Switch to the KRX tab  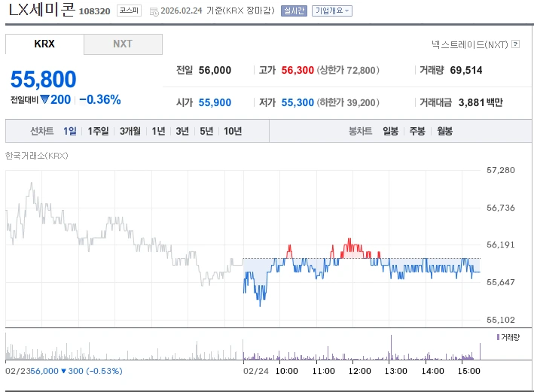pos(44,44)
